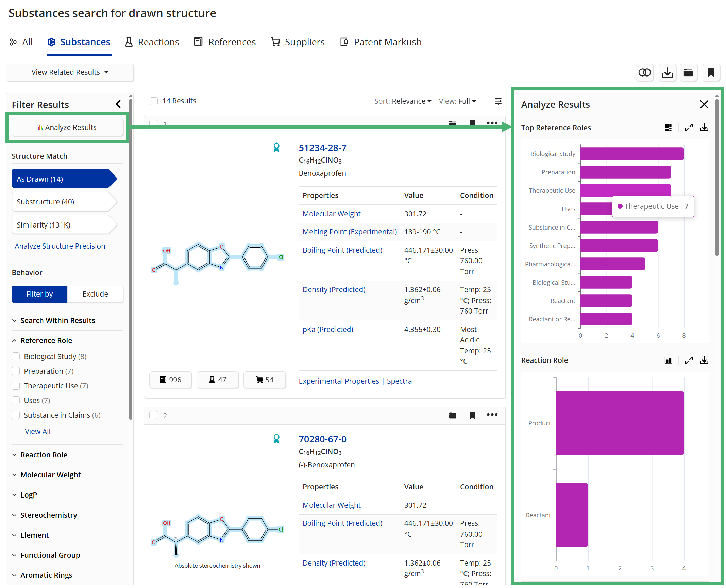Expand the Top Reference Roles chart
The width and height of the screenshot is (726, 588).
coord(689,128)
